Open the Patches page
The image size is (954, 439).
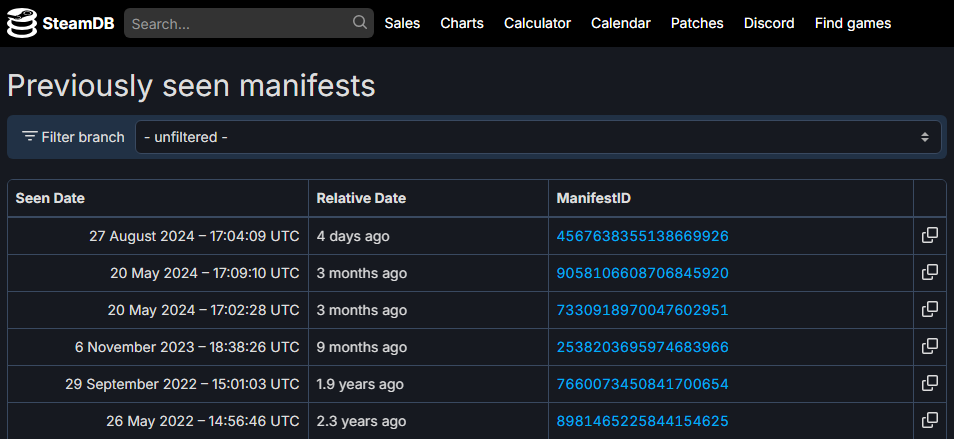pos(697,23)
